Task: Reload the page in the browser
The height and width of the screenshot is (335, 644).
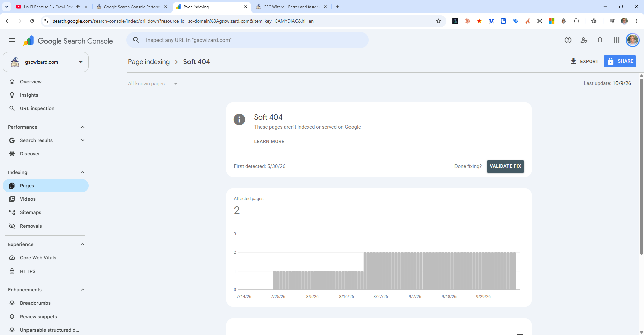Action: 32,21
